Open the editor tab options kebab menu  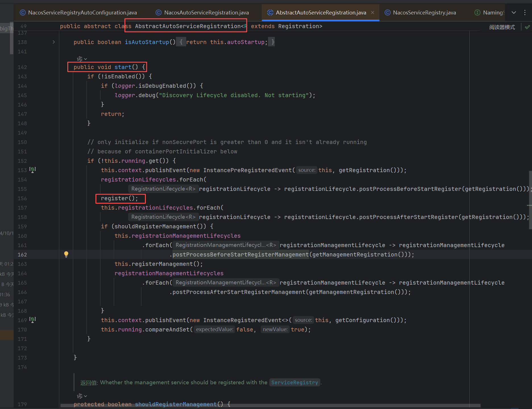pyautogui.click(x=525, y=12)
